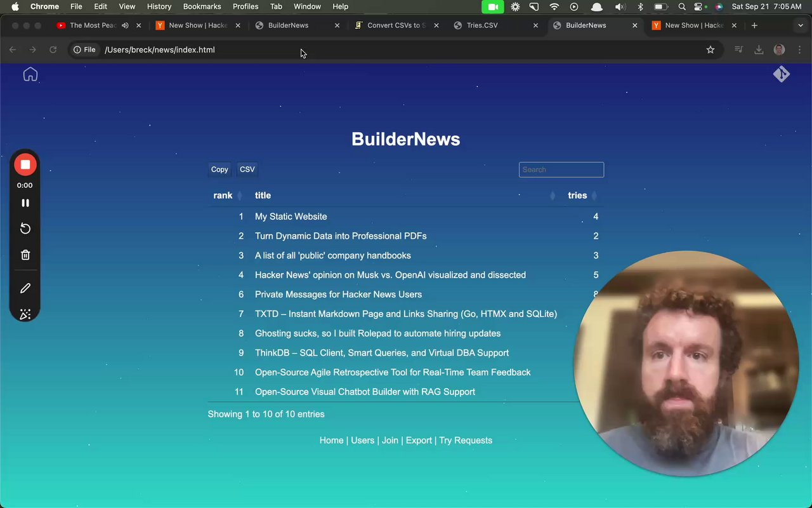
Task: Restart the recording with the circular arrow icon
Action: (x=25, y=229)
